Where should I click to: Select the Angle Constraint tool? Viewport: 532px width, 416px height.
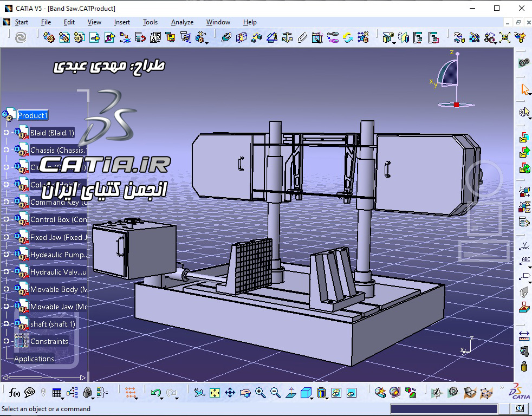tap(272, 37)
